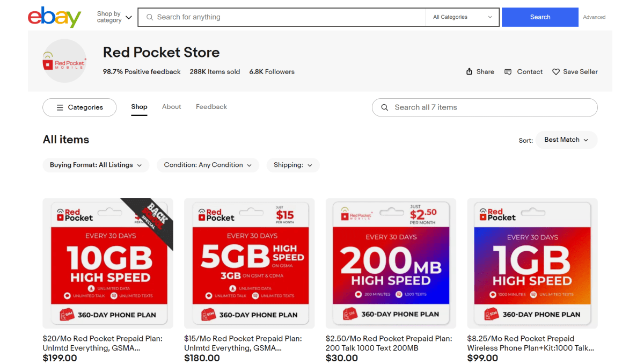The image size is (644, 364).
Task: Click the Categories button
Action: [79, 107]
